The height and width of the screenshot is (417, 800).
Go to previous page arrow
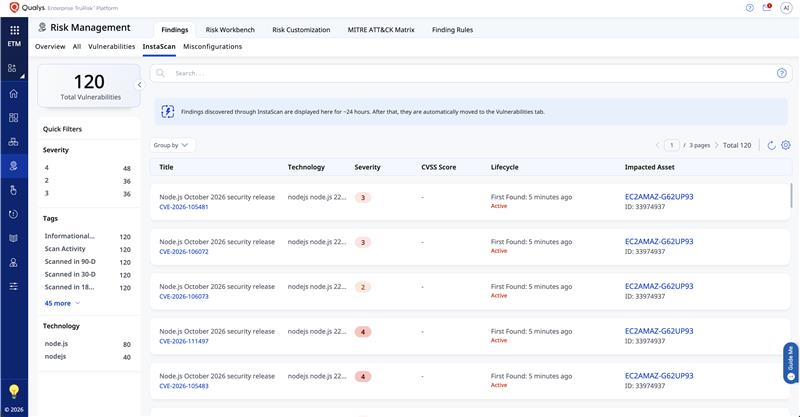[658, 145]
